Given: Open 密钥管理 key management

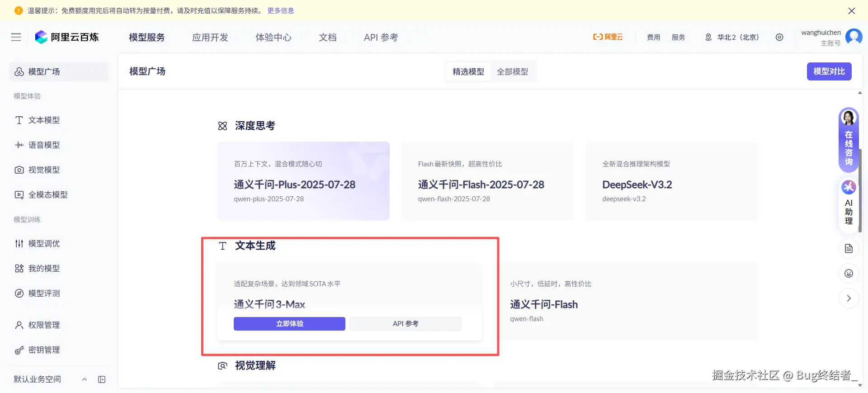Looking at the screenshot, I should tap(44, 350).
